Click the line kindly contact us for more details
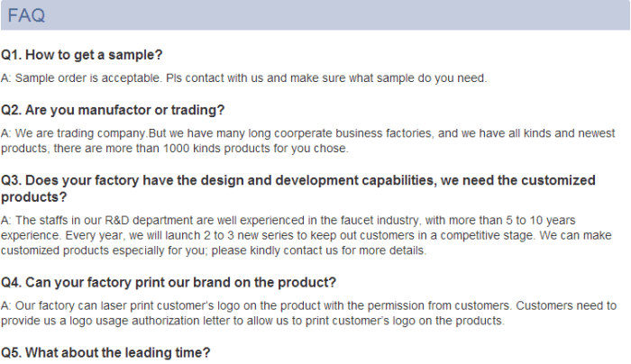Image resolution: width=631 pixels, height=364 pixels. coord(214,250)
